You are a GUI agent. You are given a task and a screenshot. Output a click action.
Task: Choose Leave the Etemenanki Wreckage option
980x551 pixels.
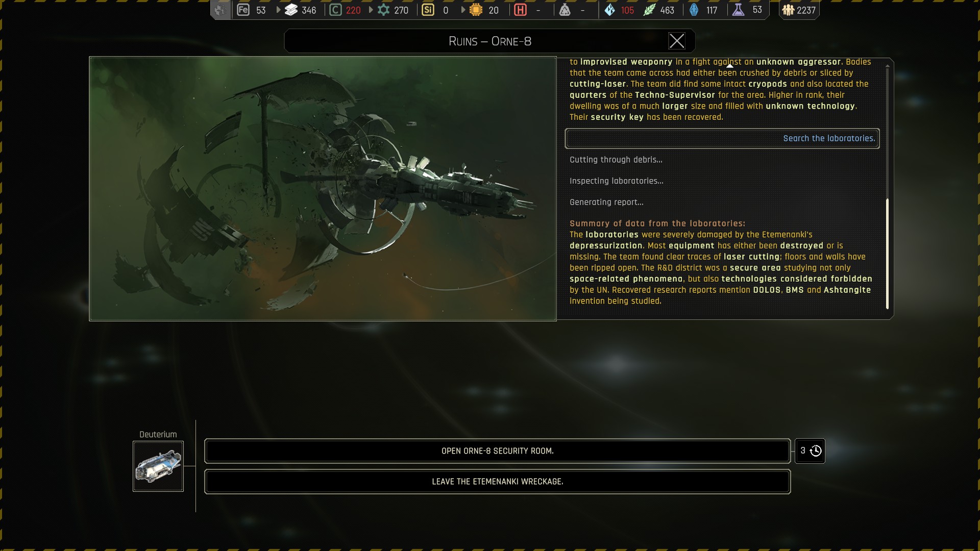tap(497, 482)
